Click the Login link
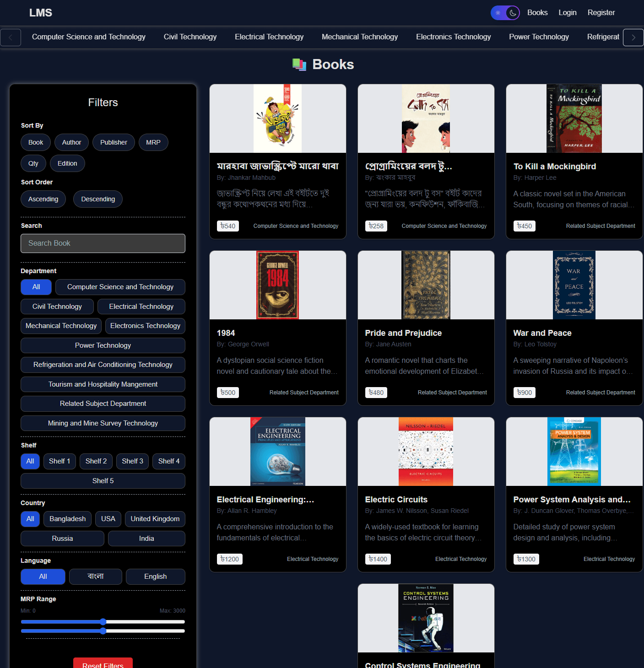The height and width of the screenshot is (668, 644). 568,12
